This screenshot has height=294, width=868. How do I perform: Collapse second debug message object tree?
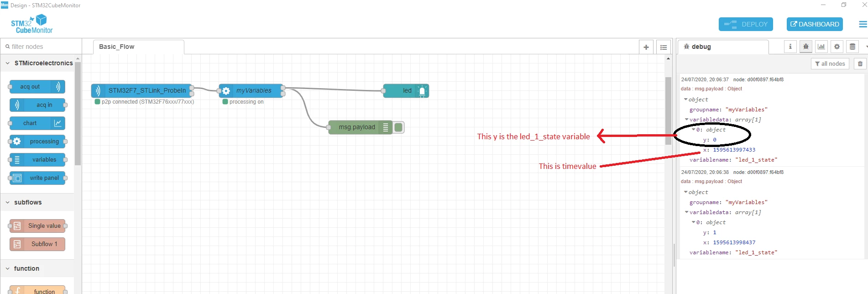[x=685, y=192]
